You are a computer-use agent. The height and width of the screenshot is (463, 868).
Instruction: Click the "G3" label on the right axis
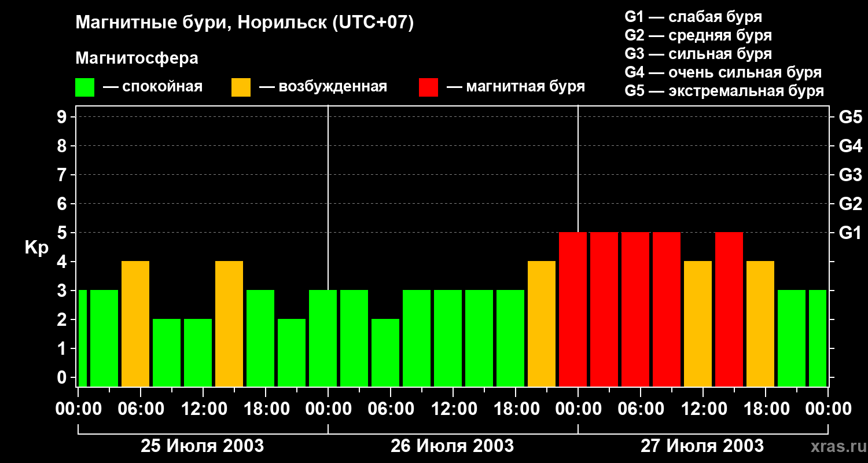pyautogui.click(x=850, y=175)
